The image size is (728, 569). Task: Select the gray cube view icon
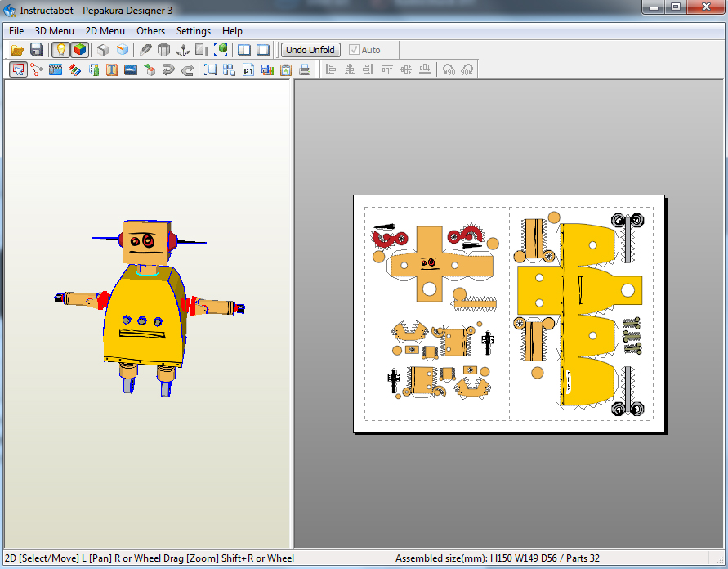[x=103, y=50]
